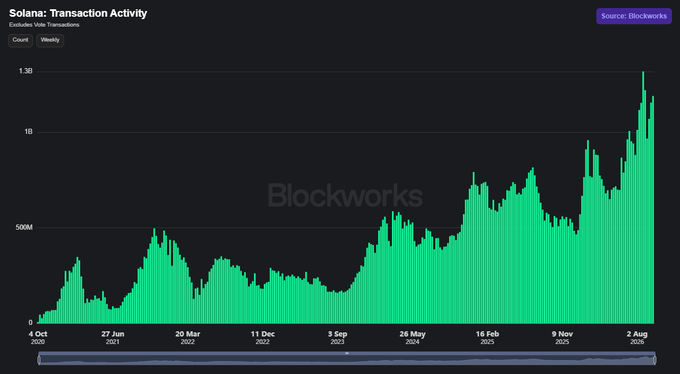
Task: Open the Source: Blockworks link
Action: [x=634, y=16]
